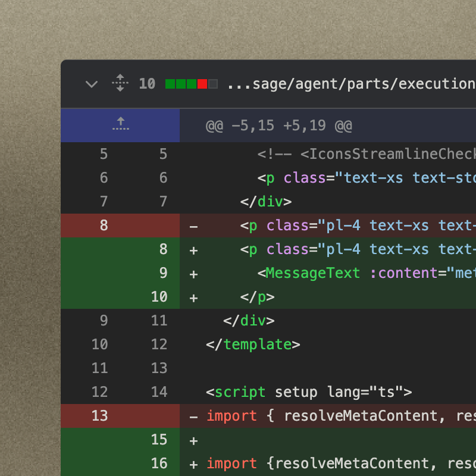Select added line number 10
The width and height of the screenshot is (476, 476).
159,297
